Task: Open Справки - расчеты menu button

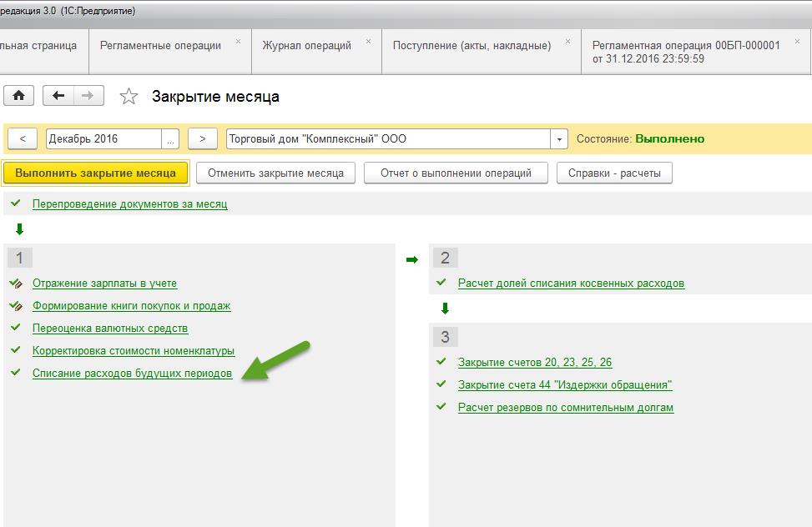Action: [x=614, y=173]
